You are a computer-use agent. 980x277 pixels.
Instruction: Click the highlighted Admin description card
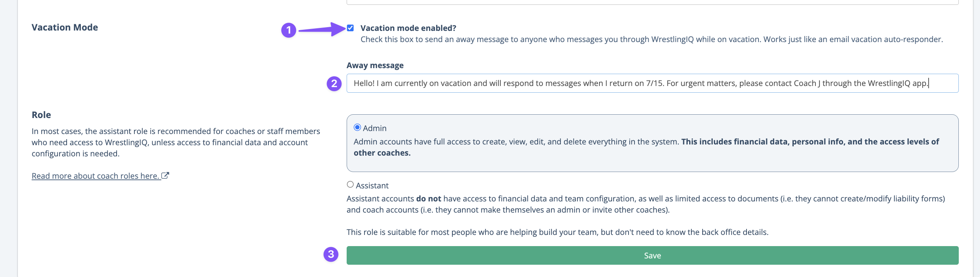pos(652,143)
